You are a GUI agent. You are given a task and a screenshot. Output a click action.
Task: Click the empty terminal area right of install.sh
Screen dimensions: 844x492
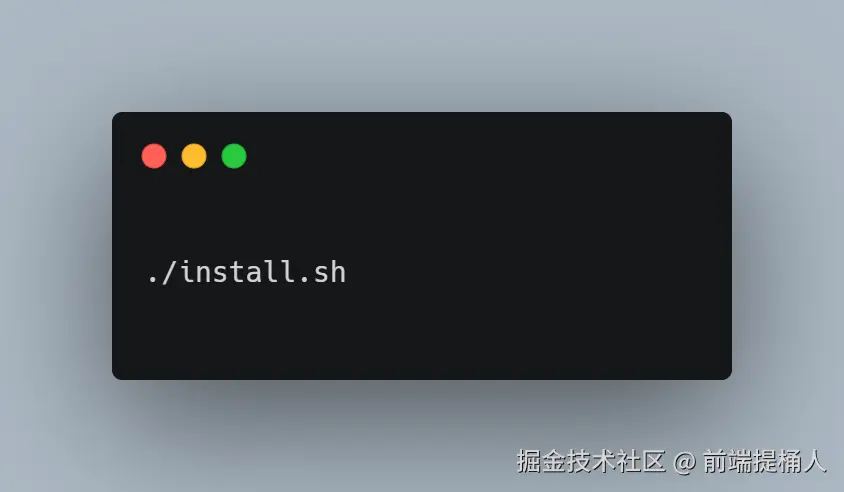click(x=538, y=272)
